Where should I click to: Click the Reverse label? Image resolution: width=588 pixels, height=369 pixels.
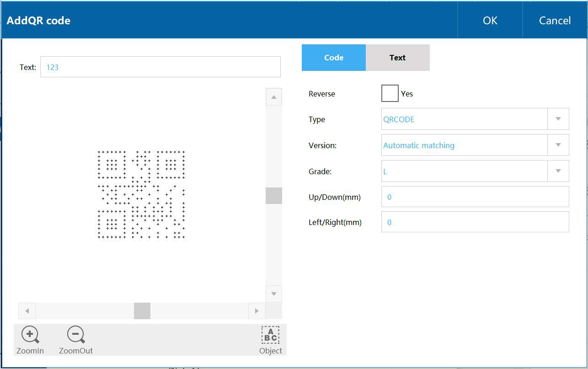322,94
